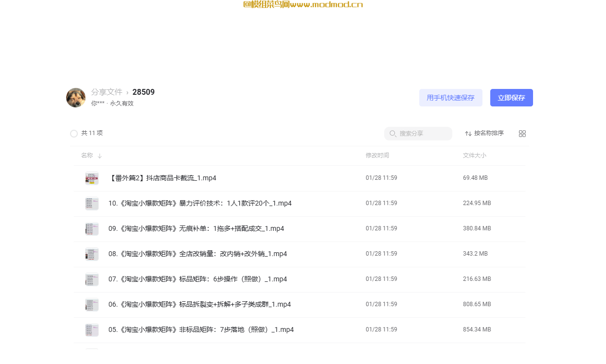Click thumbnail of video 08 全店改销量
606x364 pixels.
point(92,254)
